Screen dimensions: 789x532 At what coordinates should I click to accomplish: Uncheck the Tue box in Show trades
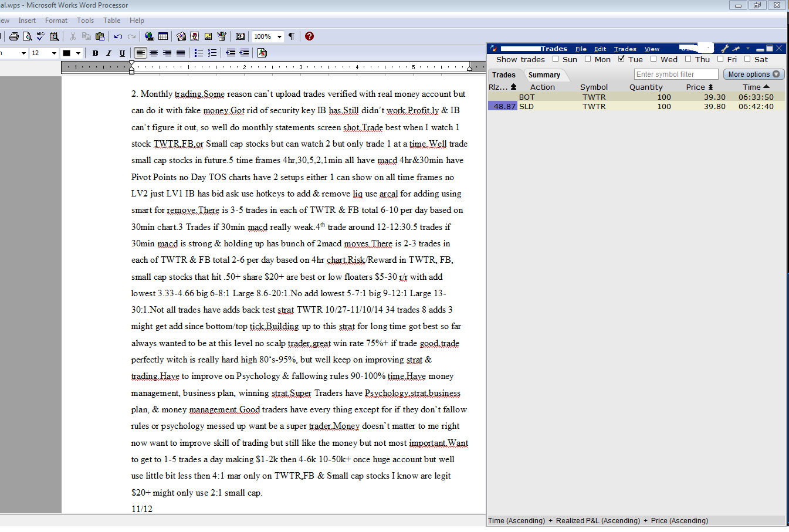point(621,59)
